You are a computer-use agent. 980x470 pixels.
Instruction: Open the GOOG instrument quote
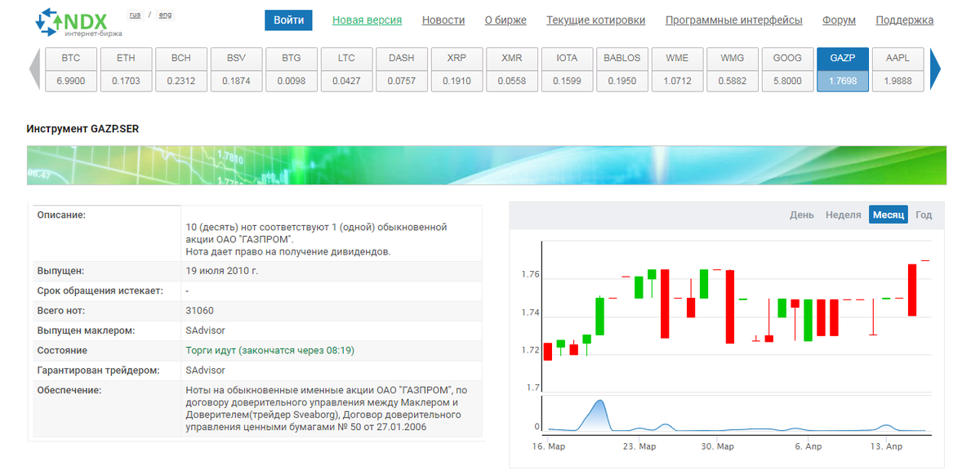pos(787,69)
